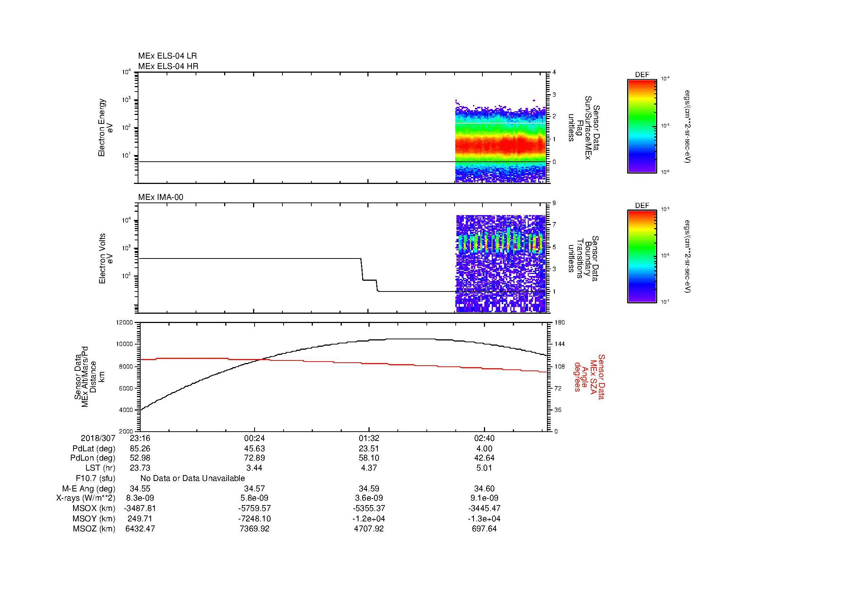Click the LST value '5.01'
The image size is (868, 613).
[484, 468]
